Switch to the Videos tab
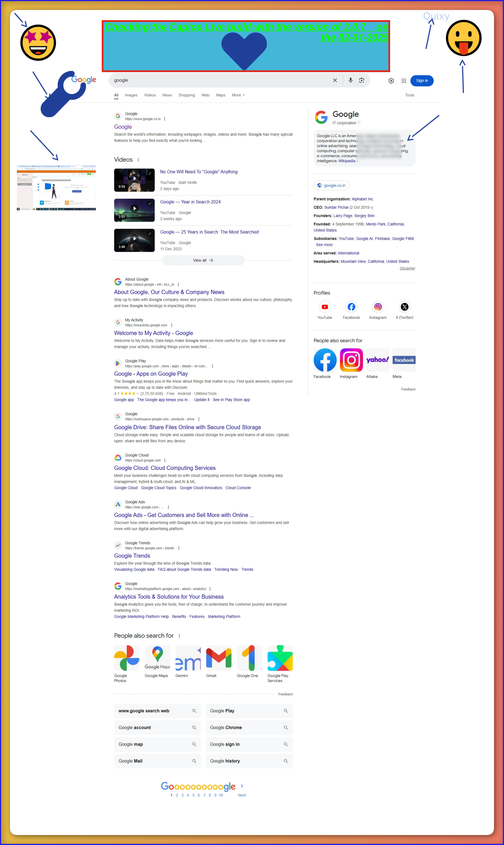The height and width of the screenshot is (845, 504). (150, 95)
